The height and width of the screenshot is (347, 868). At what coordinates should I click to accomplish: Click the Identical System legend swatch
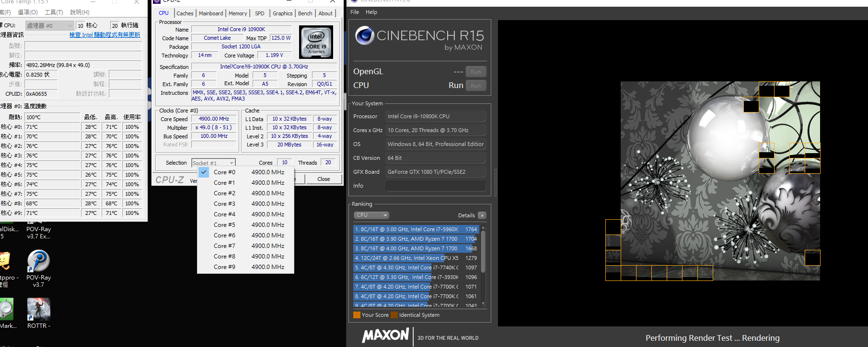pos(394,315)
